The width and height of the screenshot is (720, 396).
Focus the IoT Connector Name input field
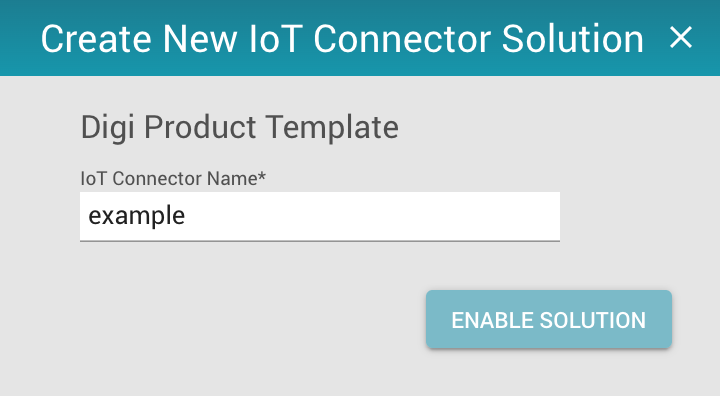tap(320, 216)
